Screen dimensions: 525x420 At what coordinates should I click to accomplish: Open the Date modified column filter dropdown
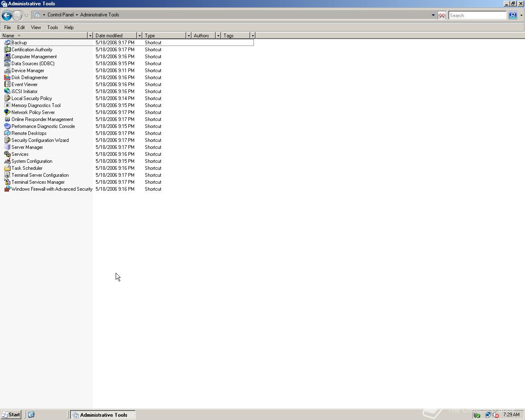tap(139, 36)
